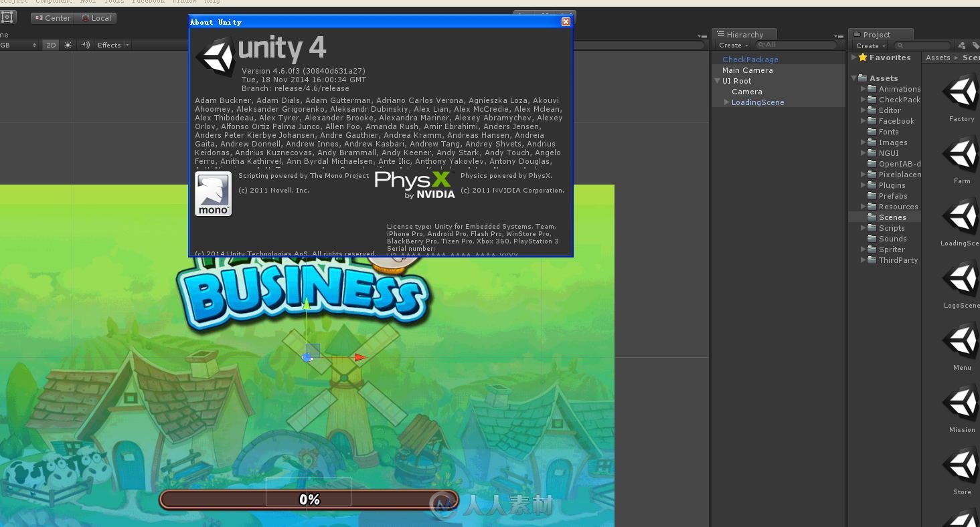The image size is (980, 527).
Task: Click the ThirdParty folder icon
Action: (x=872, y=260)
